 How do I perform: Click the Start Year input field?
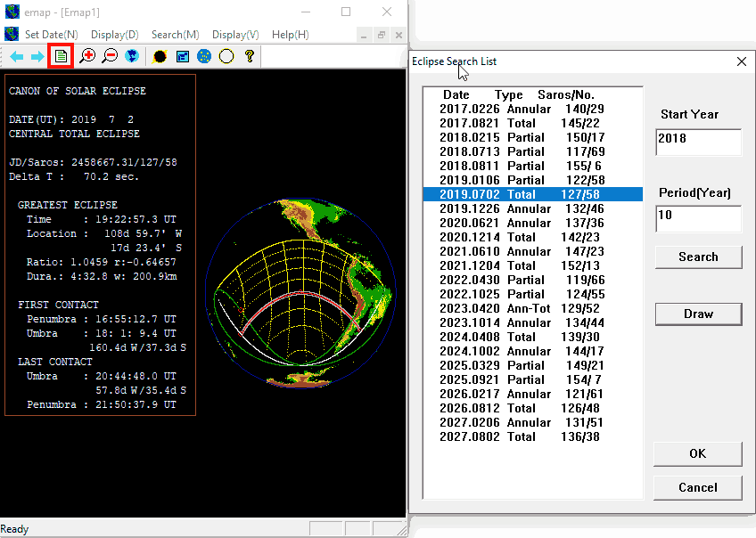click(x=698, y=143)
